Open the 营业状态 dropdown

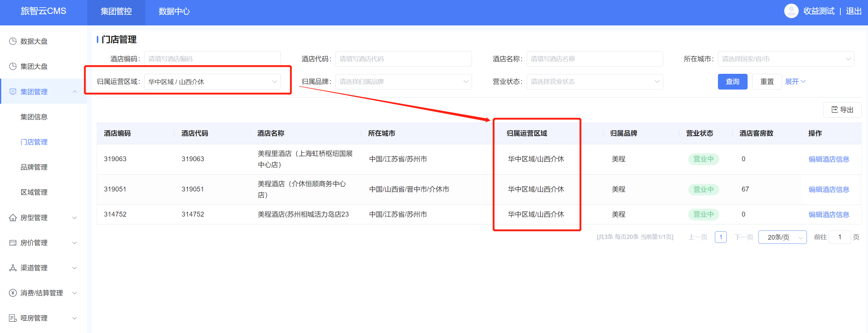(x=595, y=81)
